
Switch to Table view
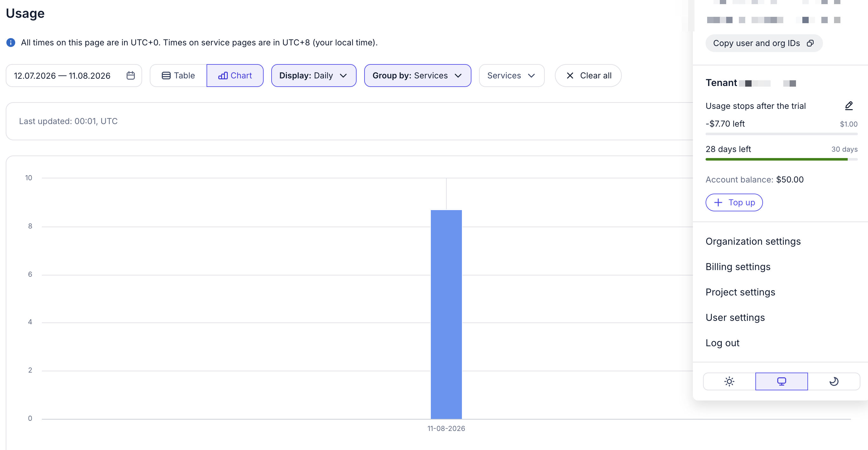[x=178, y=76]
